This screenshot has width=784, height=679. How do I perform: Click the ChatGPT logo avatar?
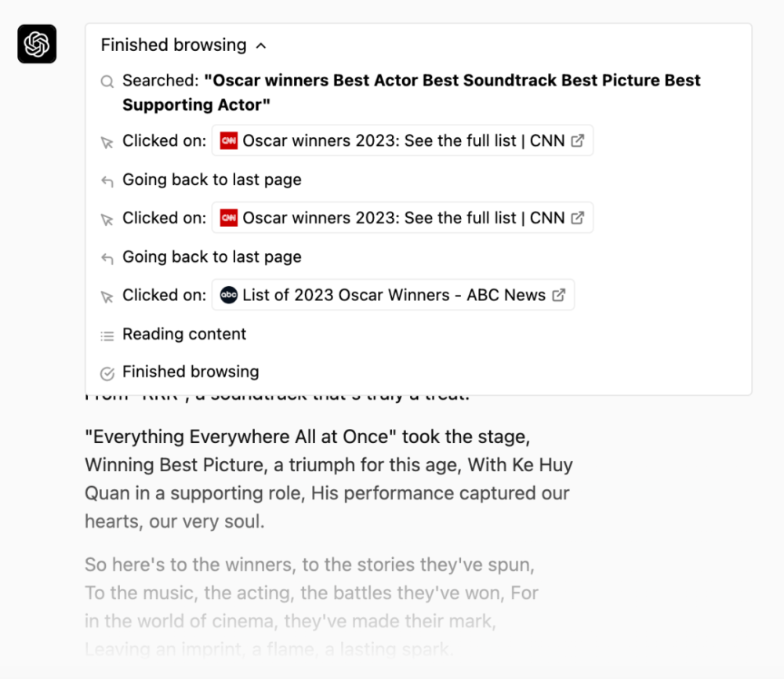(x=37, y=44)
